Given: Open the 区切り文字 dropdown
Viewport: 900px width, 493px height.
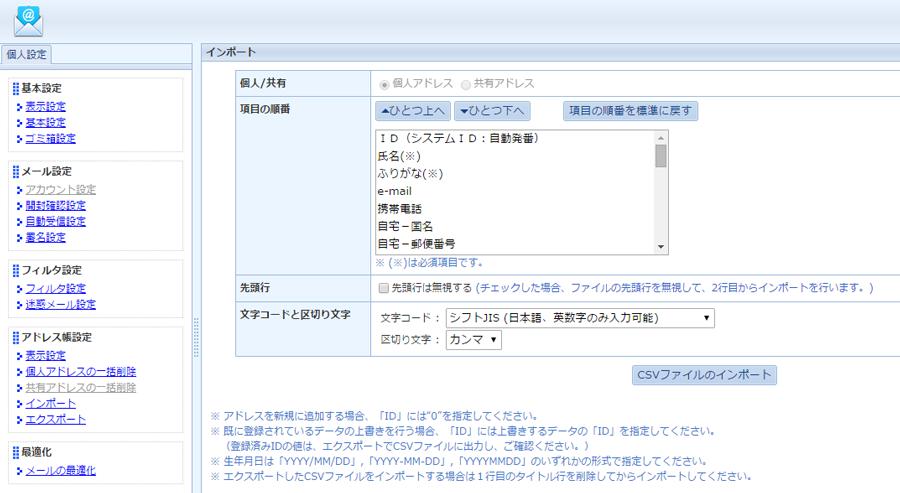Looking at the screenshot, I should point(474,340).
